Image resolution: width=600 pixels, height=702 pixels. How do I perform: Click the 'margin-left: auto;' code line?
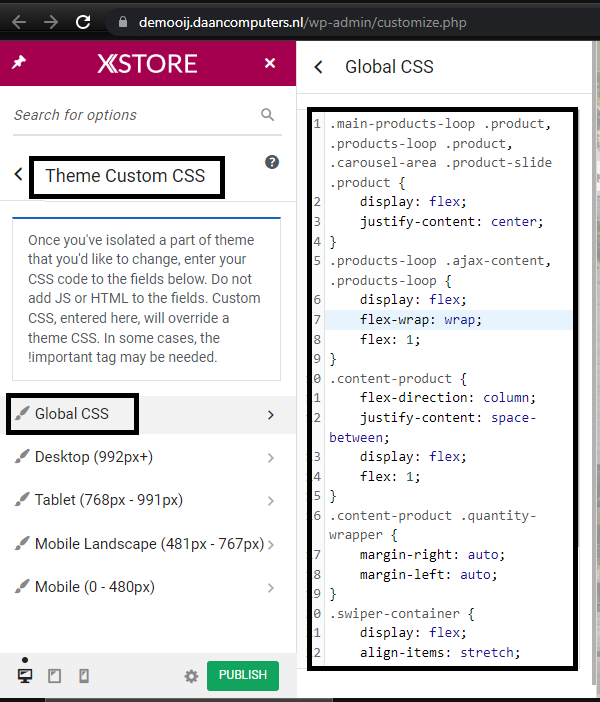click(x=429, y=574)
